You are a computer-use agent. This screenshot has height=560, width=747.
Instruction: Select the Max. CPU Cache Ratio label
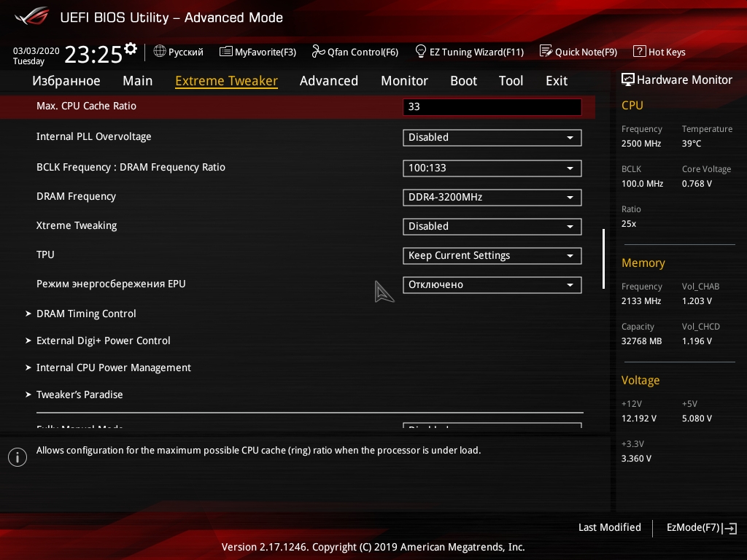click(86, 106)
